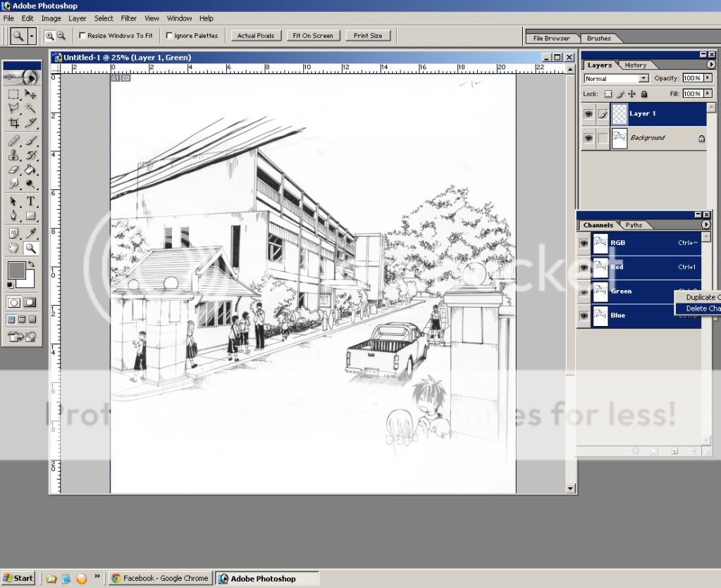
Task: Select the Slice tool
Action: click(30, 123)
